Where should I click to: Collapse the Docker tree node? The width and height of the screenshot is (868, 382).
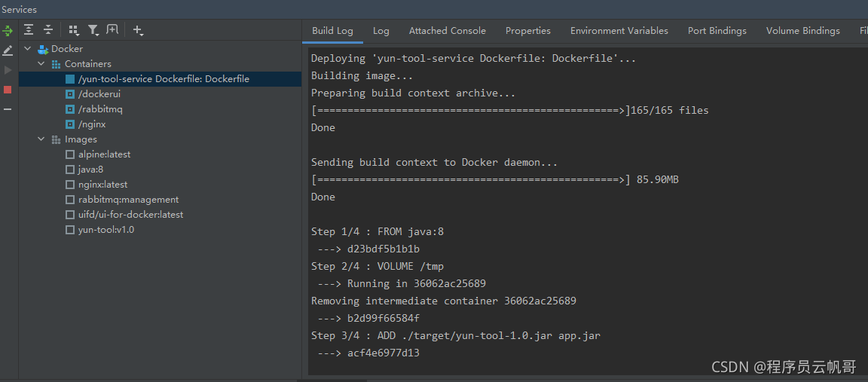point(28,49)
